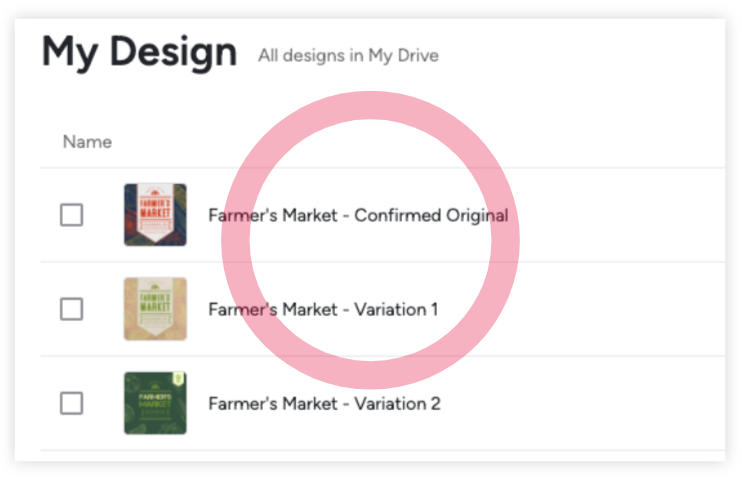The height and width of the screenshot is (479, 742).
Task: Tick the Confirmed Original design checkbox
Action: point(71,215)
